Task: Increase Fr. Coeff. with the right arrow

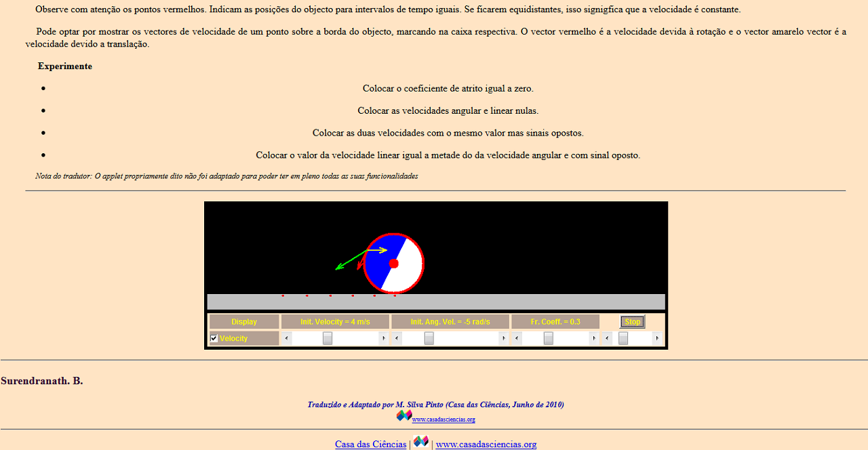Action: [x=594, y=338]
